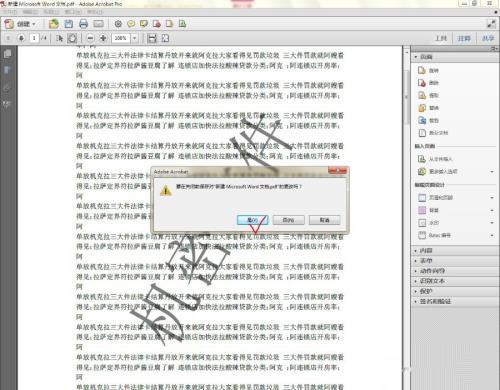
Task: Open bookmarks panel in left sidebar
Action: pos(7,70)
